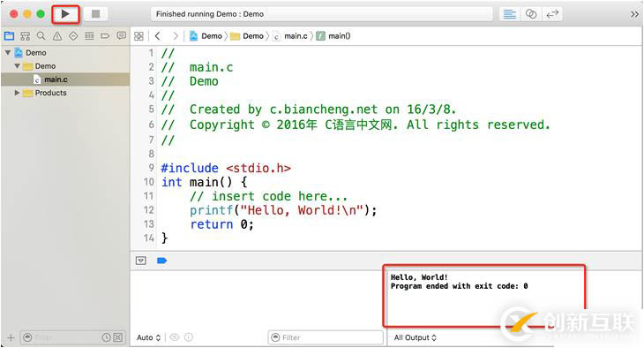Viewport: 644px width, 348px height.
Task: Open related items grid menu
Action: click(x=139, y=36)
